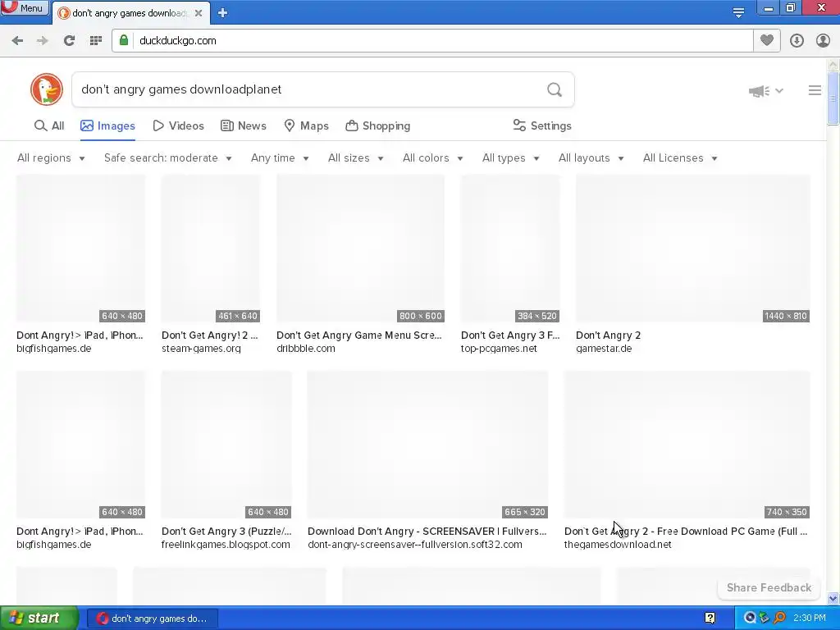
Task: Expand the All Licenses filter
Action: (680, 158)
